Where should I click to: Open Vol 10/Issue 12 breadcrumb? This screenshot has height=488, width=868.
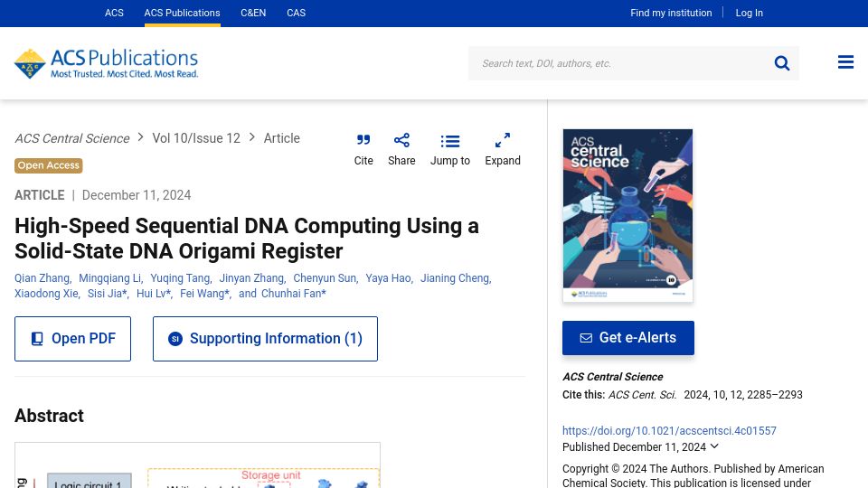pos(196,138)
